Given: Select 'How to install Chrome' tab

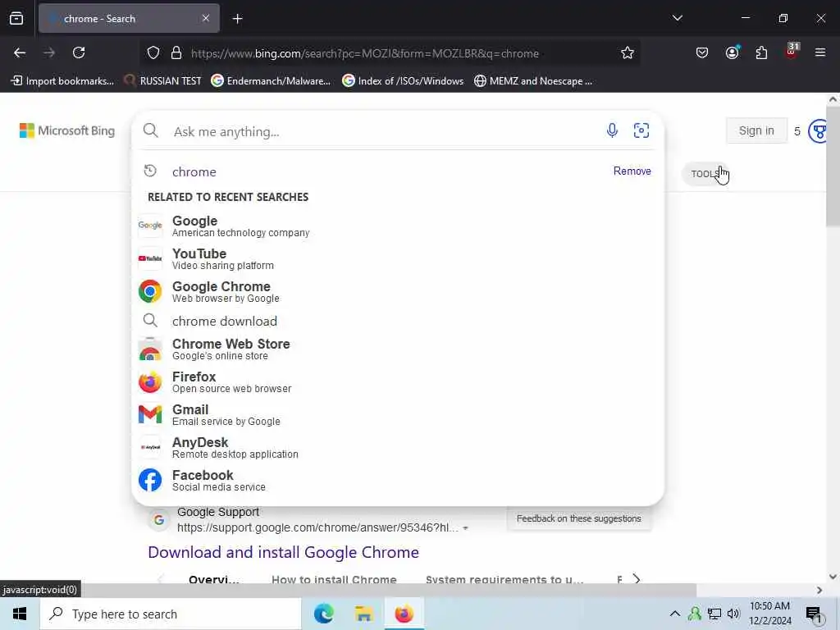Looking at the screenshot, I should [334, 579].
